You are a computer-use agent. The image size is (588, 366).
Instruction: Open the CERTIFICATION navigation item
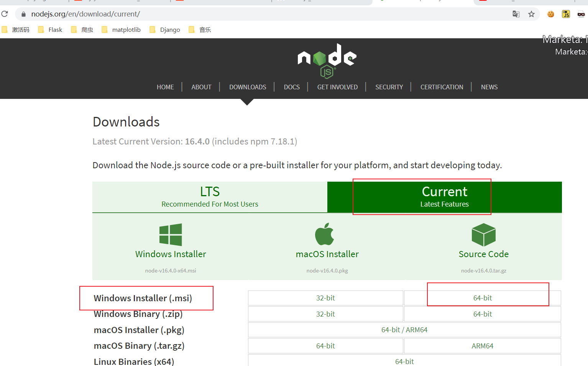pyautogui.click(x=442, y=87)
